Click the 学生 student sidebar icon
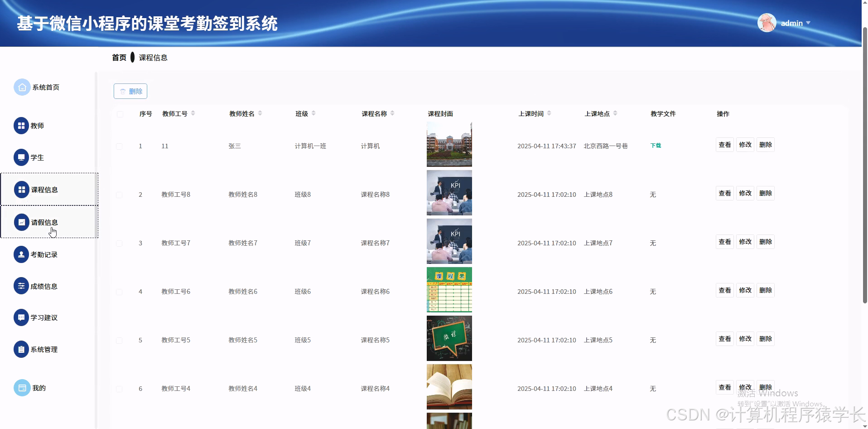 click(21, 157)
